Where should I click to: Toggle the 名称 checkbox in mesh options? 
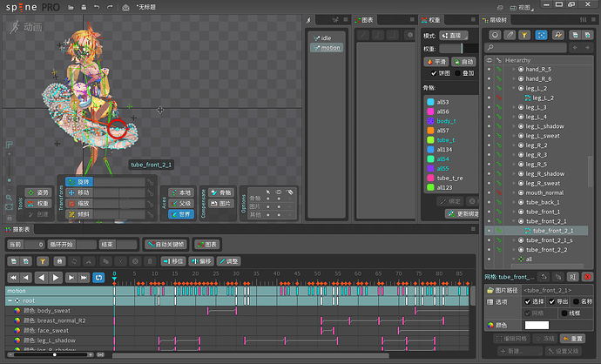[x=576, y=302]
